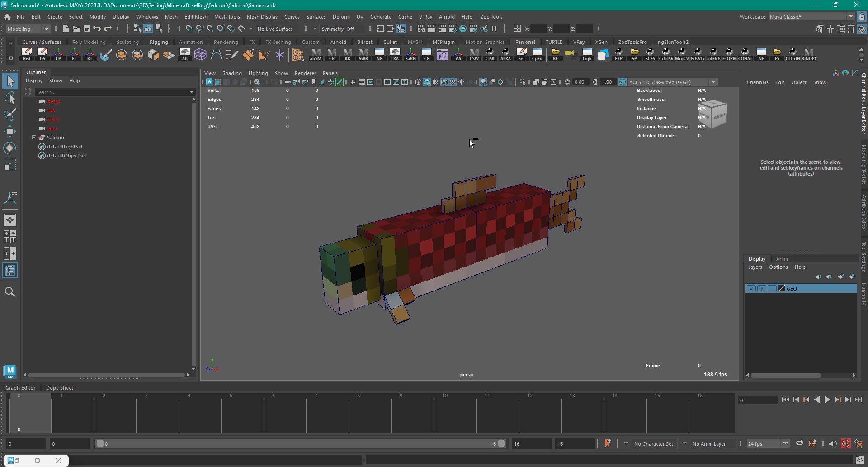Viewport: 868px width, 467px height.
Task: Click the CP center pivot shelf button
Action: coord(58,54)
